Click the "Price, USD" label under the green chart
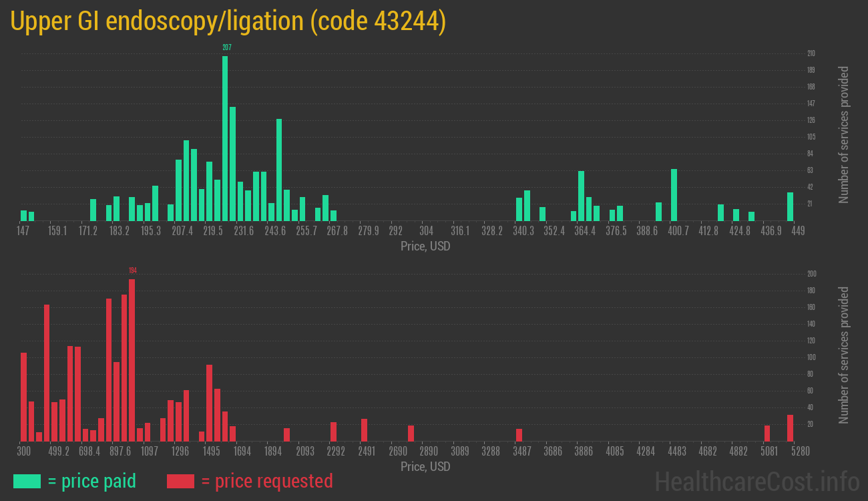868x501 pixels. coord(425,246)
